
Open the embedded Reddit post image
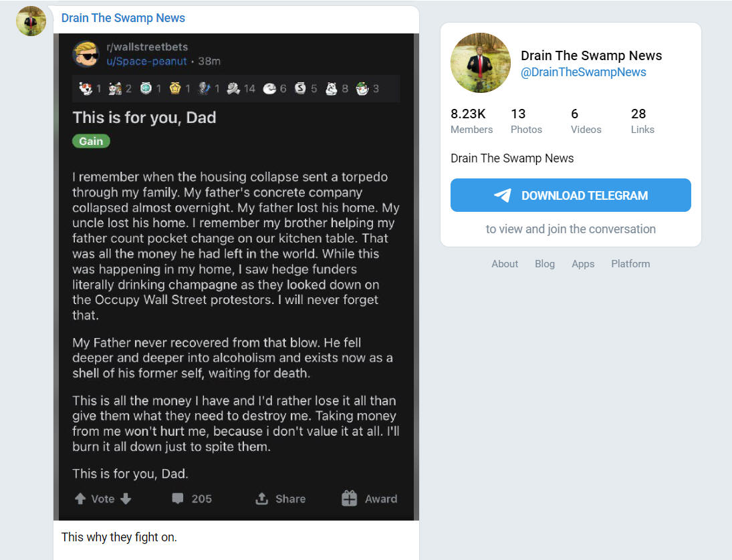(236, 277)
